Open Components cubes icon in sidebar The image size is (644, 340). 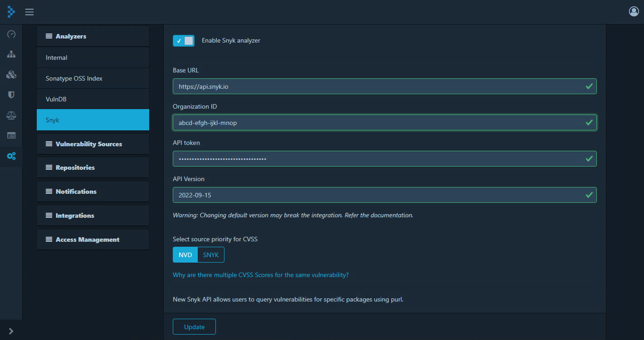coord(11,75)
